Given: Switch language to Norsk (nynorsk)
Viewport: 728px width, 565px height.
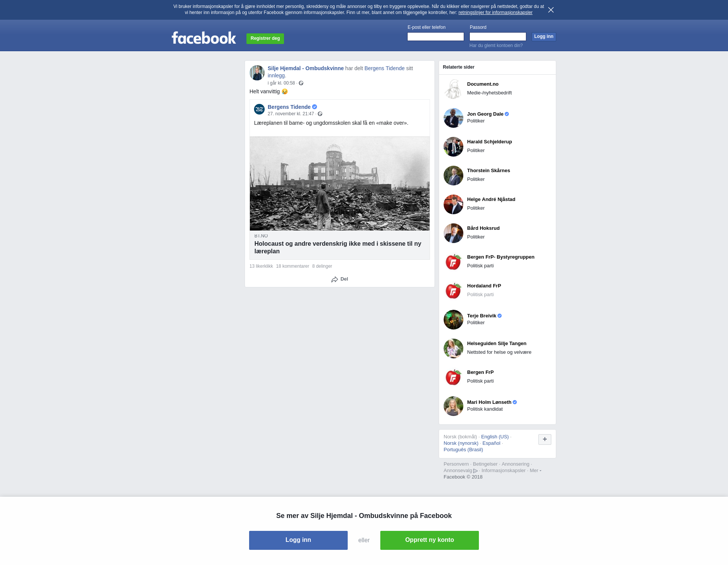Looking at the screenshot, I should click(x=461, y=443).
